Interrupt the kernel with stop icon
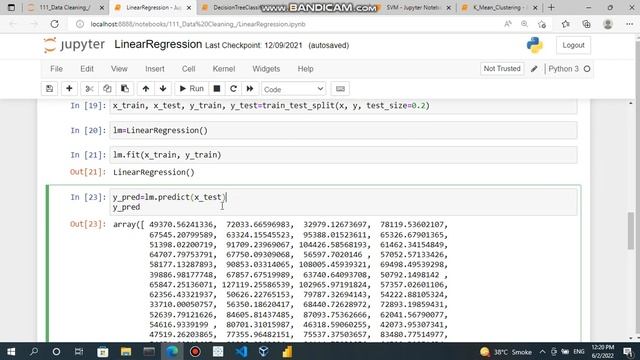The width and height of the screenshot is (640, 360). click(x=217, y=89)
